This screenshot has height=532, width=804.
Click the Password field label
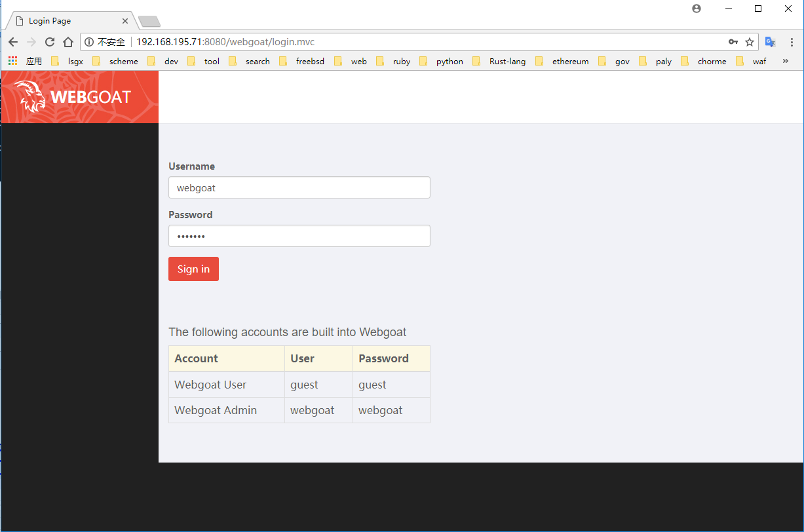coord(191,215)
